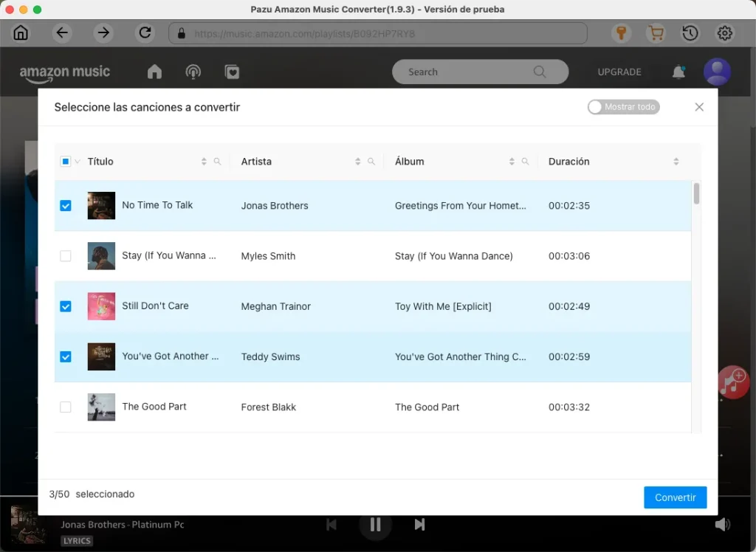Open the registration key icon
The image size is (756, 552).
click(x=621, y=33)
